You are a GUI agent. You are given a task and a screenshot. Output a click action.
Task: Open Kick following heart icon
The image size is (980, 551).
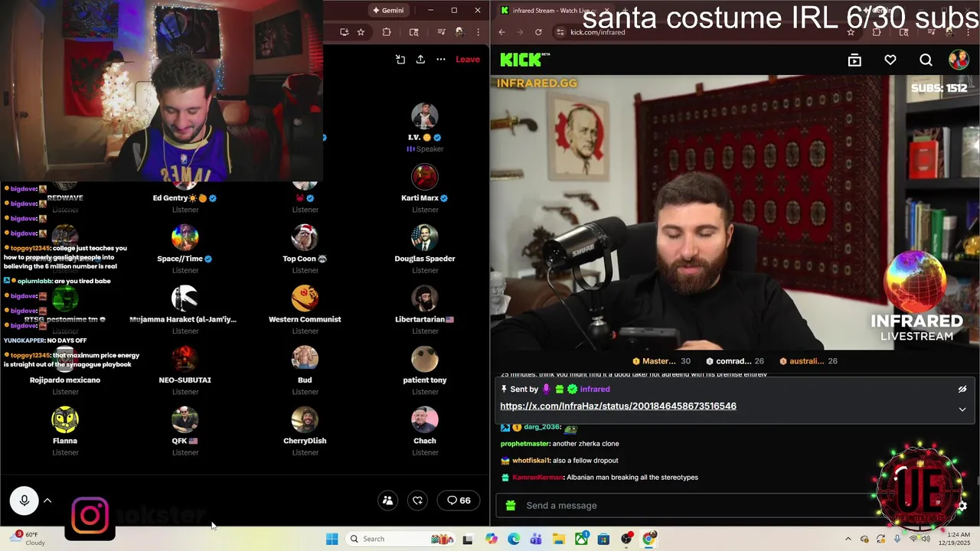(x=890, y=60)
